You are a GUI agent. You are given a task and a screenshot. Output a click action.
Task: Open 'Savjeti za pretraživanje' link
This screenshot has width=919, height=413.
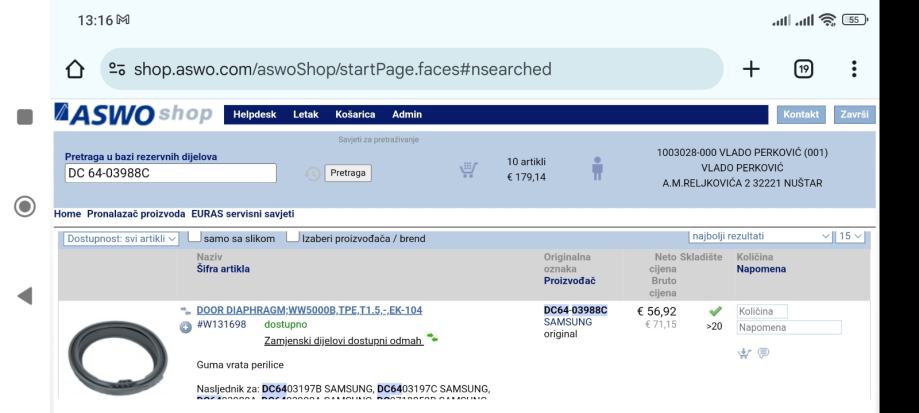click(x=379, y=140)
